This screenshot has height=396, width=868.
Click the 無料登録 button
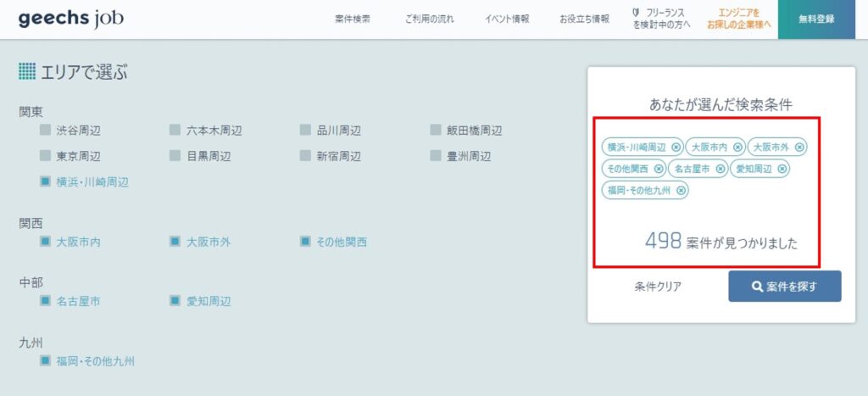coord(816,20)
